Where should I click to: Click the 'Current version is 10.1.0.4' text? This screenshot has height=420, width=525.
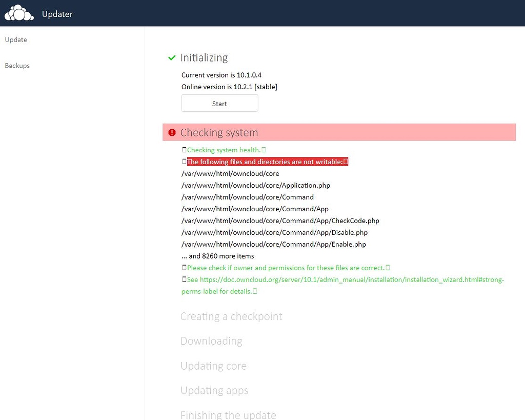[x=221, y=75]
